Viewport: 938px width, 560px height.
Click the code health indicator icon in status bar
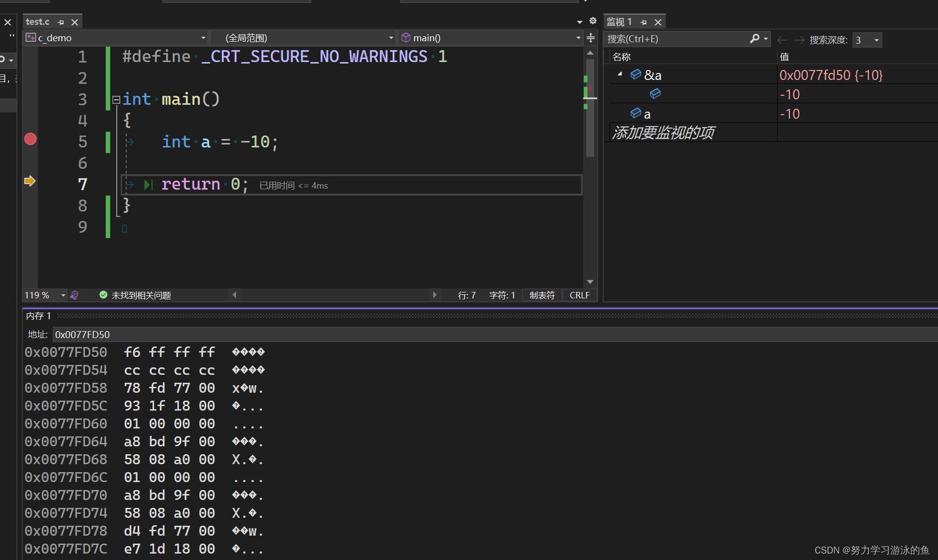point(75,295)
